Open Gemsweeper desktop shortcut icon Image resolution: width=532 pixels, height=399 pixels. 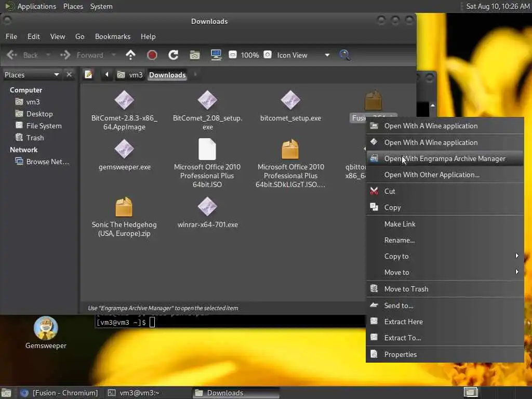[x=46, y=328]
